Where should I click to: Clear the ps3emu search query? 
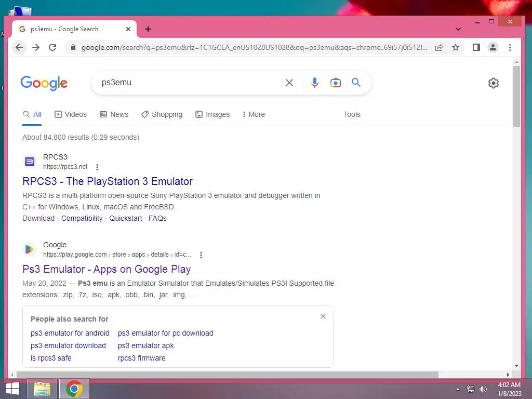tap(289, 83)
